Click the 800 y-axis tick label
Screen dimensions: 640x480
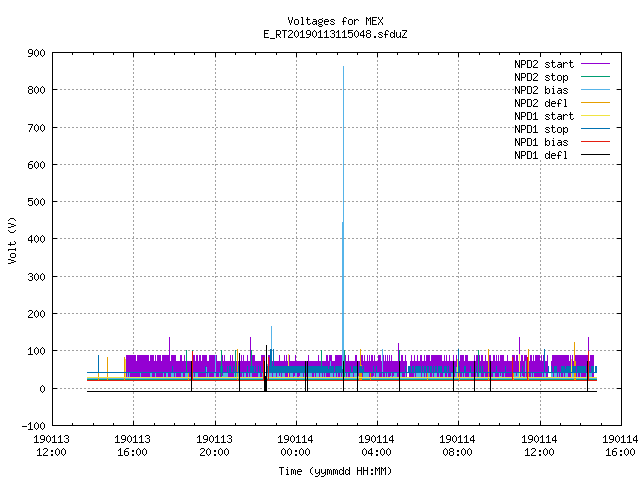pyautogui.click(x=36, y=90)
